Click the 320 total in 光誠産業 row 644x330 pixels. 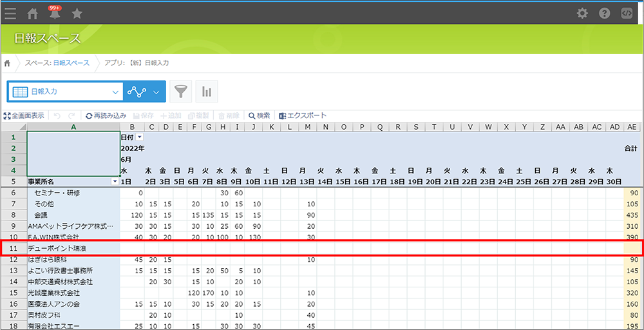tap(632, 293)
